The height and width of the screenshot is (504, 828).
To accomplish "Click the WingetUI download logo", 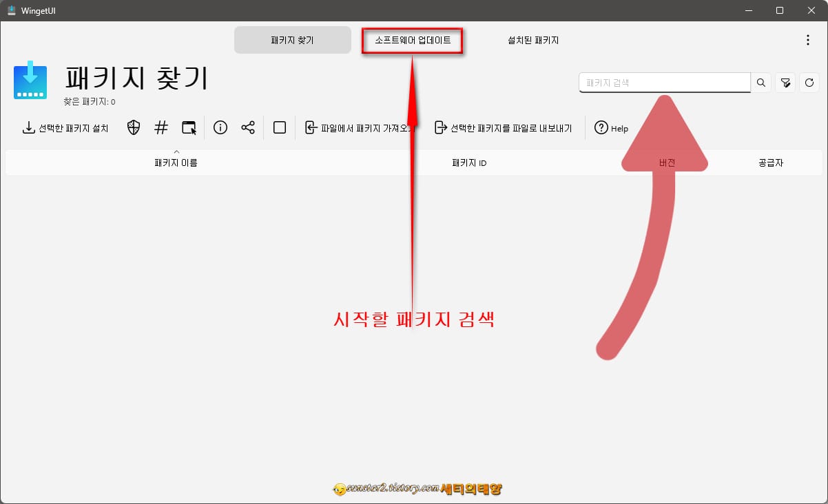I will [30, 81].
